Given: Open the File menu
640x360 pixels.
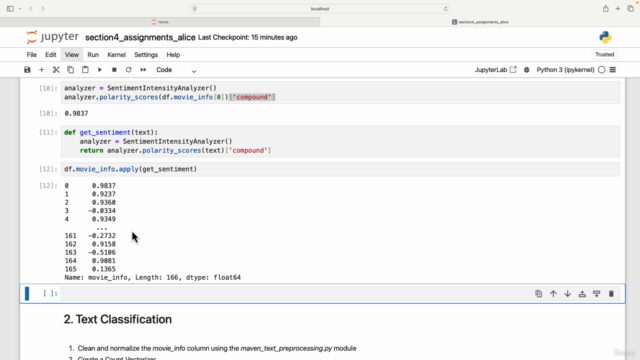Looking at the screenshot, I should tap(31, 55).
